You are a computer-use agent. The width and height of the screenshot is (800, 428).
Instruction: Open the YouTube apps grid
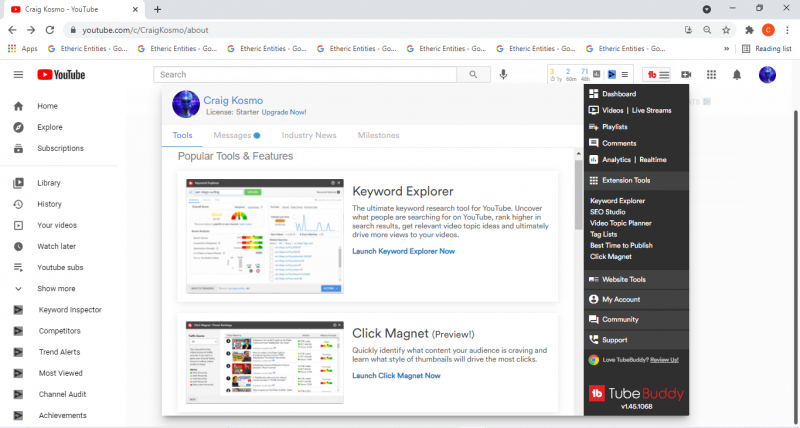click(x=712, y=75)
